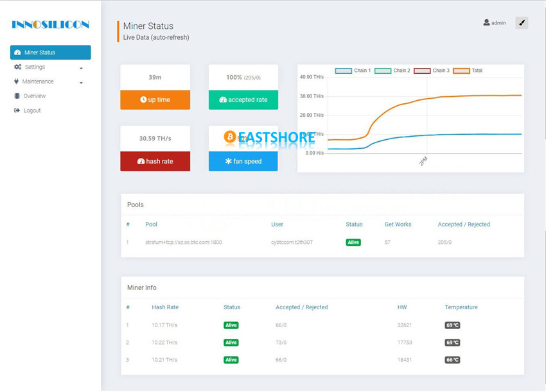Click the Settings gears icon in sidebar
The image size is (546, 392).
pyautogui.click(x=18, y=67)
